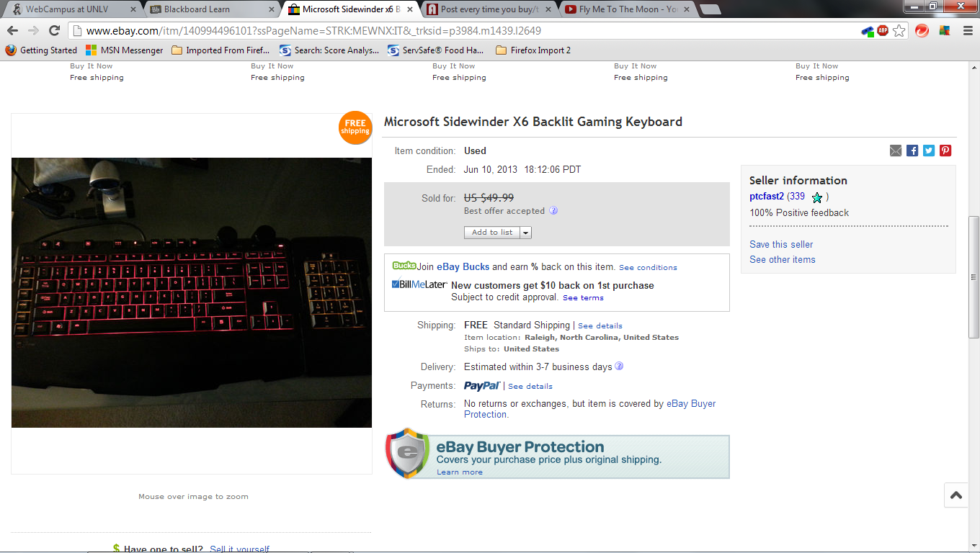Share the listing on Twitter

pos(929,150)
